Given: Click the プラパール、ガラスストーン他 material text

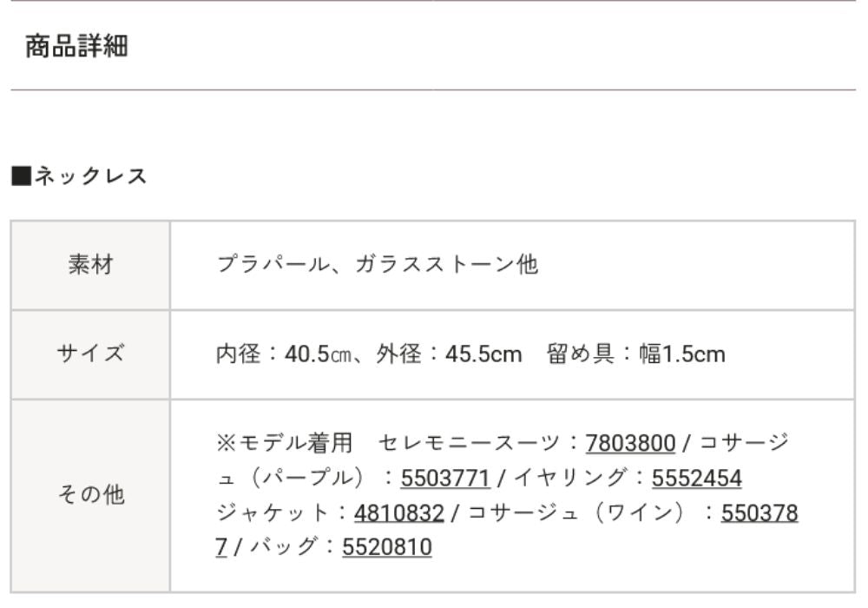Looking at the screenshot, I should coord(377,264).
